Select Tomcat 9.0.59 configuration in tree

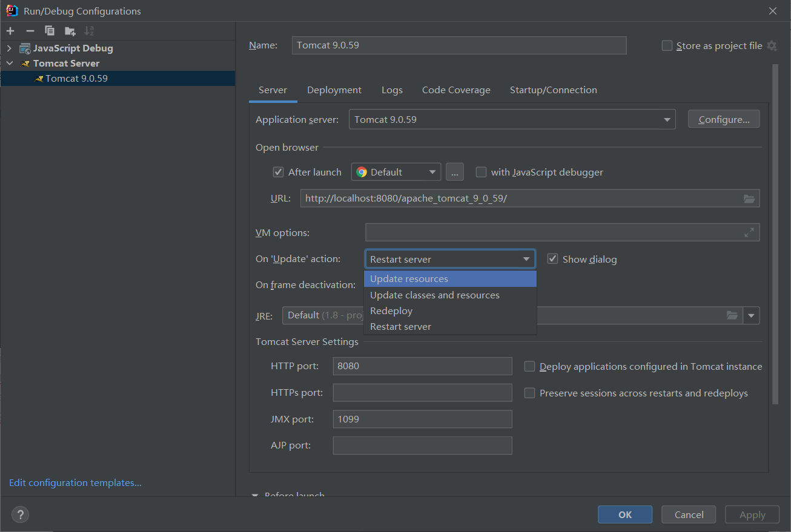pyautogui.click(x=117, y=78)
